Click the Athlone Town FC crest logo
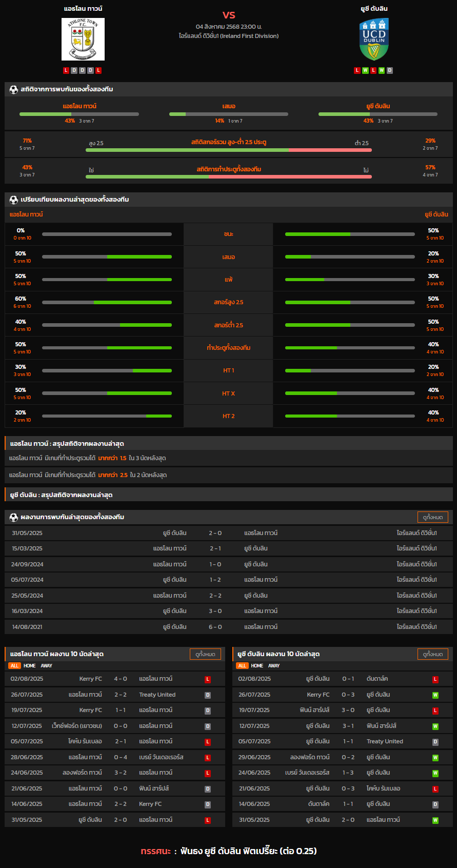Screen dimensions: 457x868 pos(83,39)
